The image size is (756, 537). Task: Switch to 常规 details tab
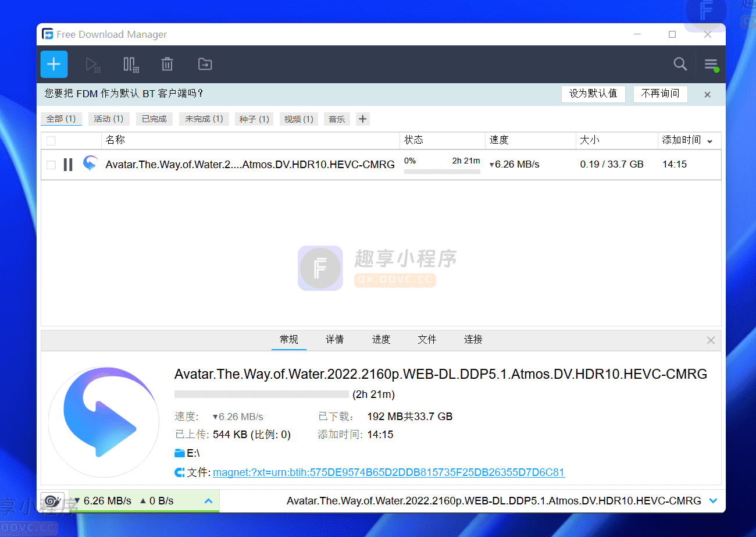(289, 339)
